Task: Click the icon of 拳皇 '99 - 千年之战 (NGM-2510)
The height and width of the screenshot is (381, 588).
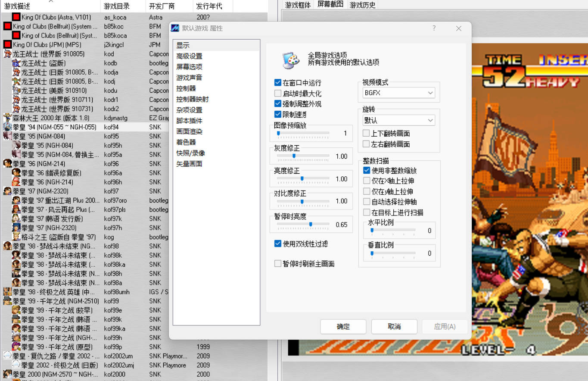Action: pos(7,301)
